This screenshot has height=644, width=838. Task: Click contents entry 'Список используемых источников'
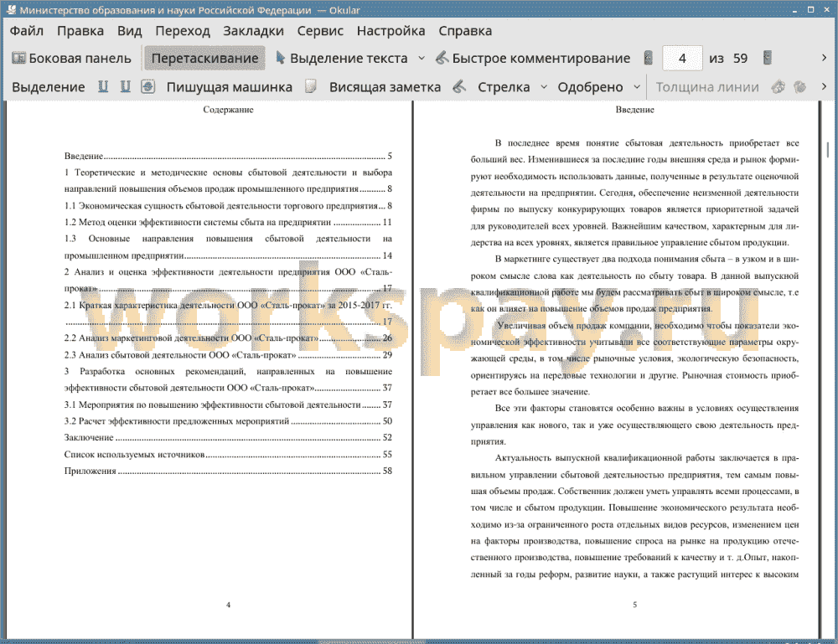point(228,455)
